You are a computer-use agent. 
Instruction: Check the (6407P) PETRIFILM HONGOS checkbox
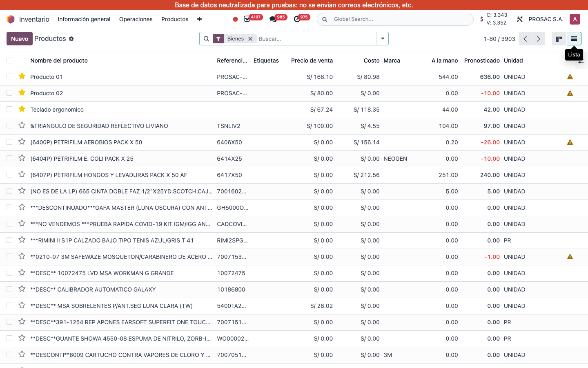(x=9, y=175)
